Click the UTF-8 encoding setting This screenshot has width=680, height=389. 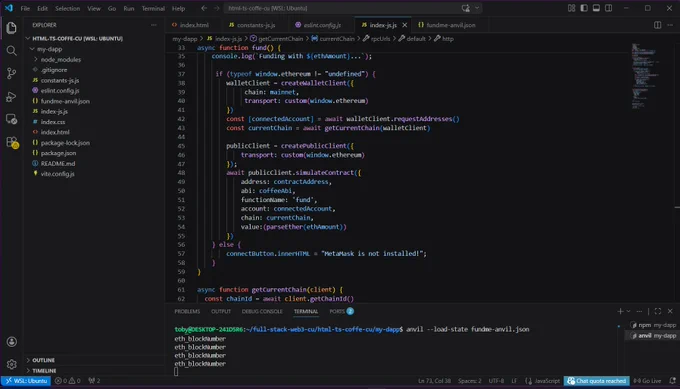[x=496, y=381]
